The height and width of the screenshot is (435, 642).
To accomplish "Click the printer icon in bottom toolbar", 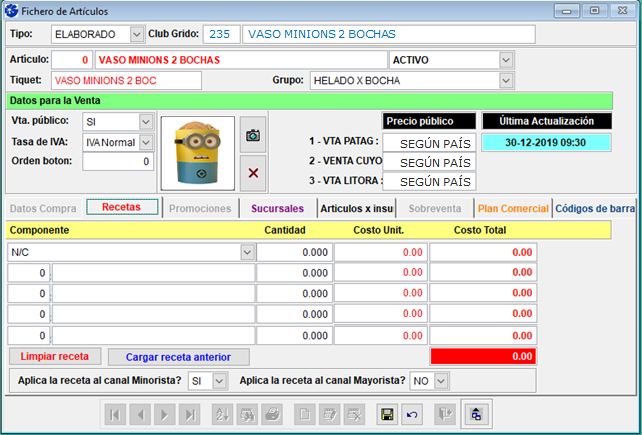I will click(x=271, y=413).
